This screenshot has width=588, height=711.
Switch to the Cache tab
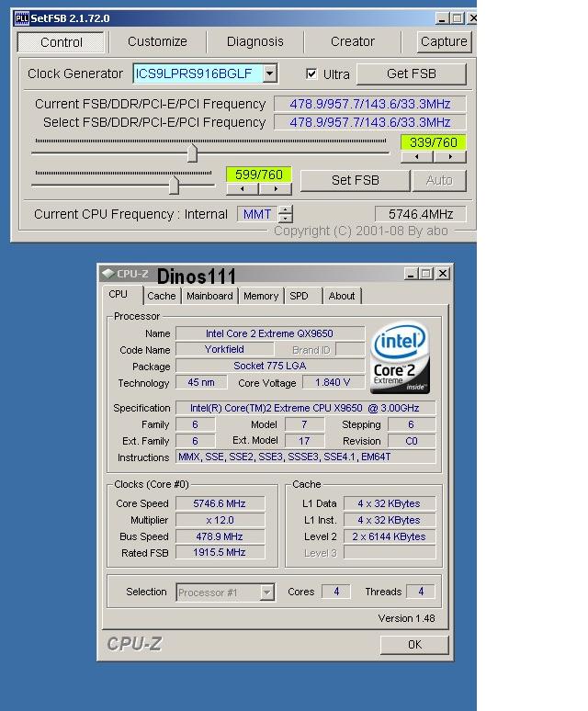[162, 296]
